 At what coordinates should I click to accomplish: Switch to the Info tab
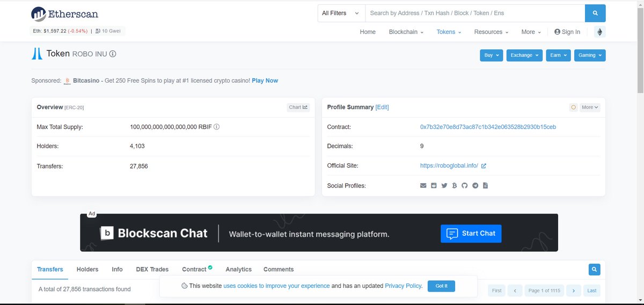tap(117, 270)
